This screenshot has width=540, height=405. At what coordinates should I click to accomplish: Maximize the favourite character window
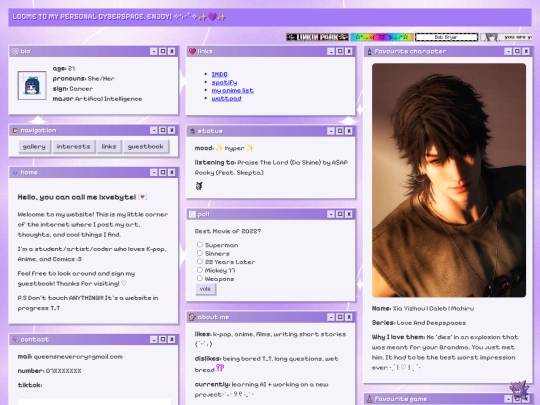(517, 51)
